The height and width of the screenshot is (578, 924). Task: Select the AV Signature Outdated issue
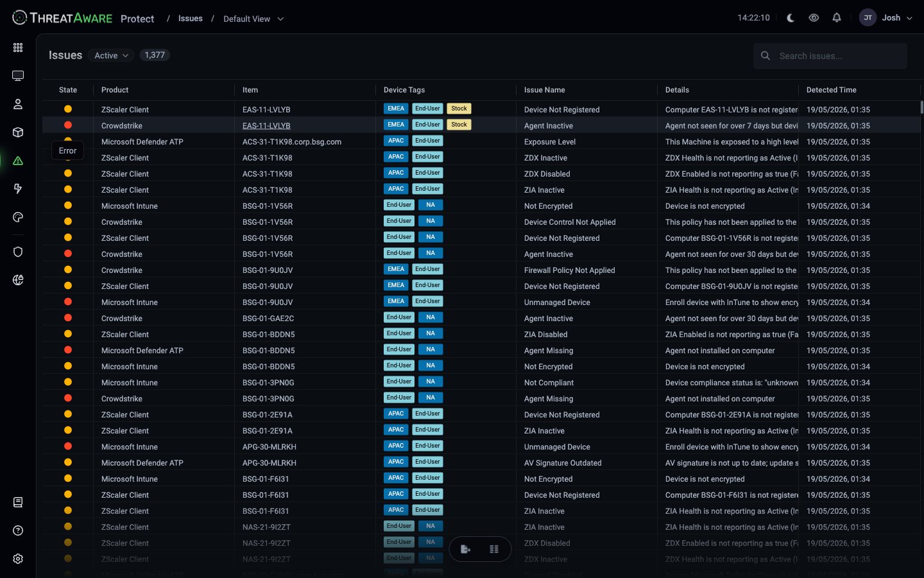[563, 463]
